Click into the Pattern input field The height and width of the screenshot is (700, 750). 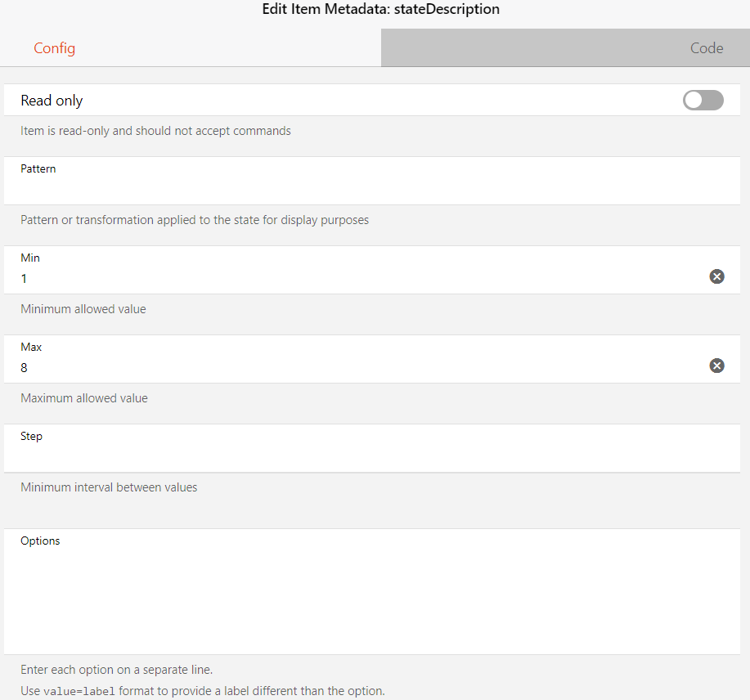click(x=360, y=189)
